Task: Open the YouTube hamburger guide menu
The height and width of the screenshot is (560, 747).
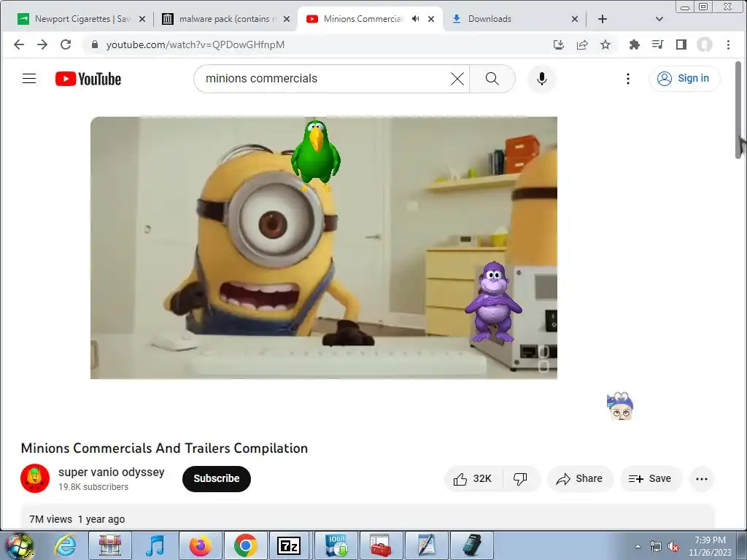Action: click(x=29, y=79)
